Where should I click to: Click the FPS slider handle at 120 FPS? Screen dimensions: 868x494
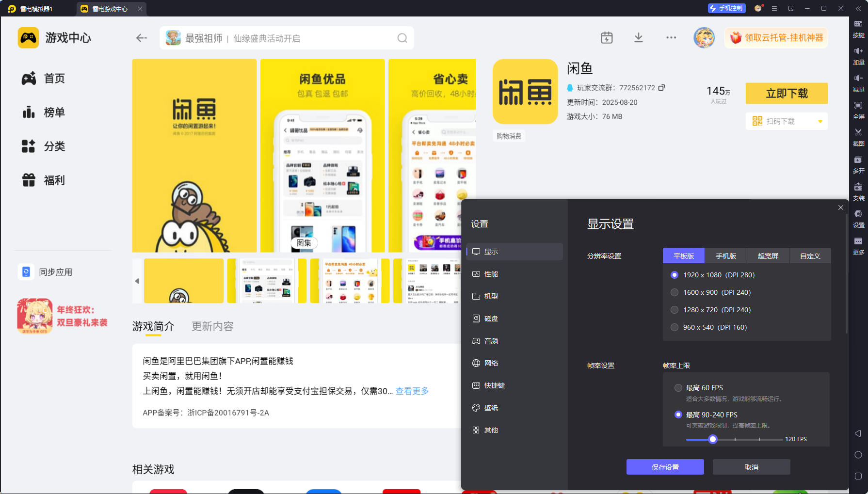712,439
